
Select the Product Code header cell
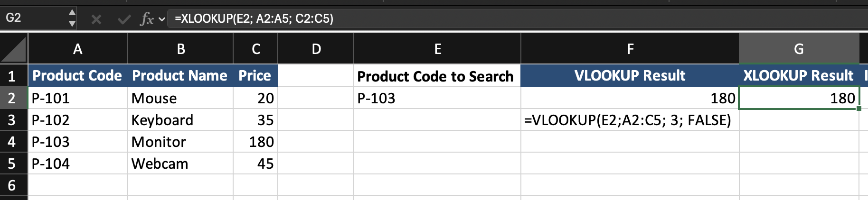tap(78, 76)
